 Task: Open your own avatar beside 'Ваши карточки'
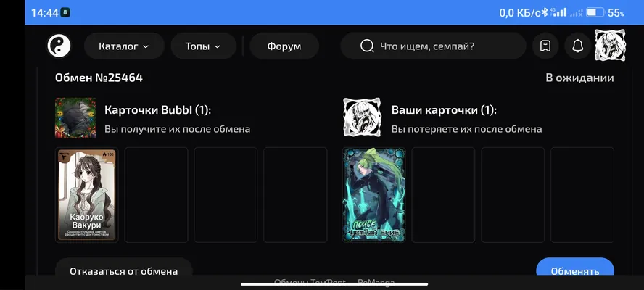click(x=362, y=117)
